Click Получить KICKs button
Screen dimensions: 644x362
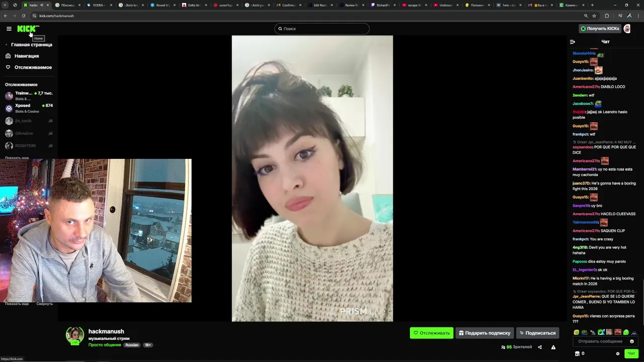(600, 29)
